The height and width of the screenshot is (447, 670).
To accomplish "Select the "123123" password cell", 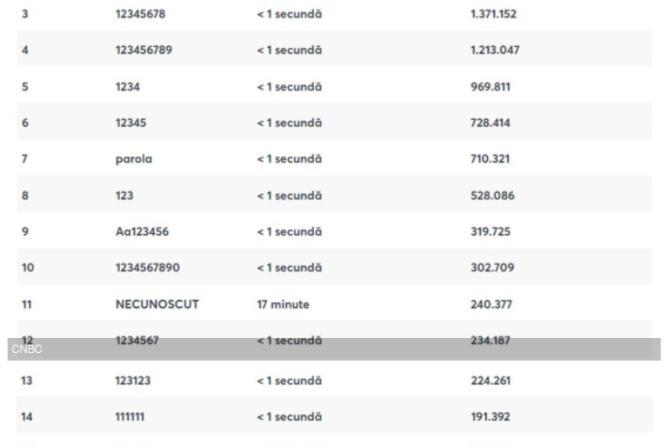I will point(134,378).
